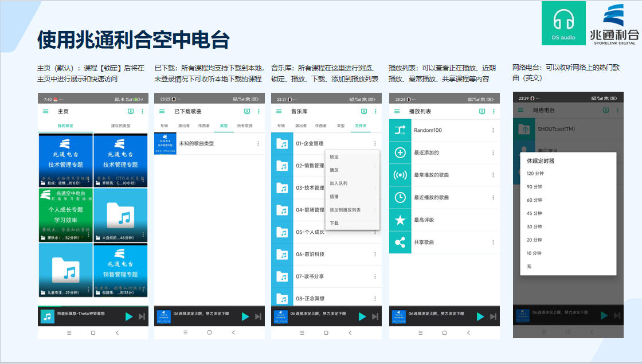Open the hamburger menu on 主页 screen
642x364 pixels.
click(45, 111)
